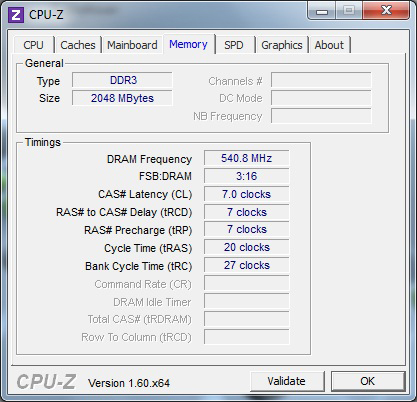Close the CPU-Z window
Viewport: 417px width, 402px height.
pyautogui.click(x=387, y=10)
